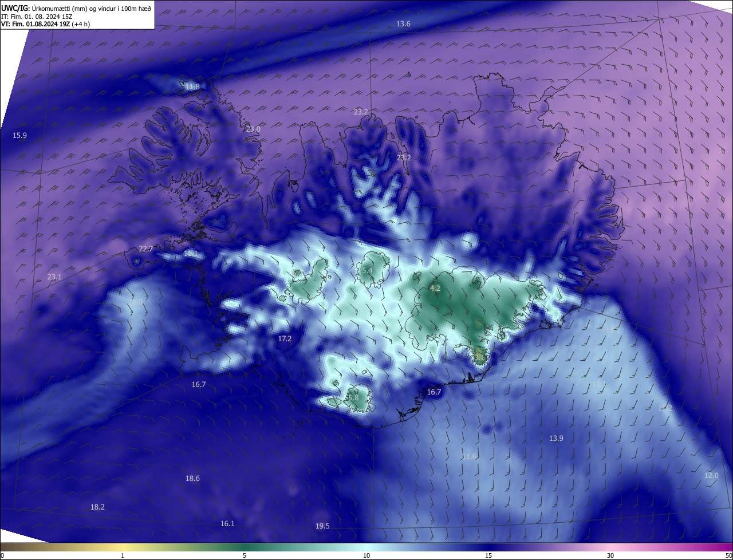733x560 pixels.
Task: Click the 'VT: Fim. 01.08.2024 19Z' line
Action: [x=46, y=24]
